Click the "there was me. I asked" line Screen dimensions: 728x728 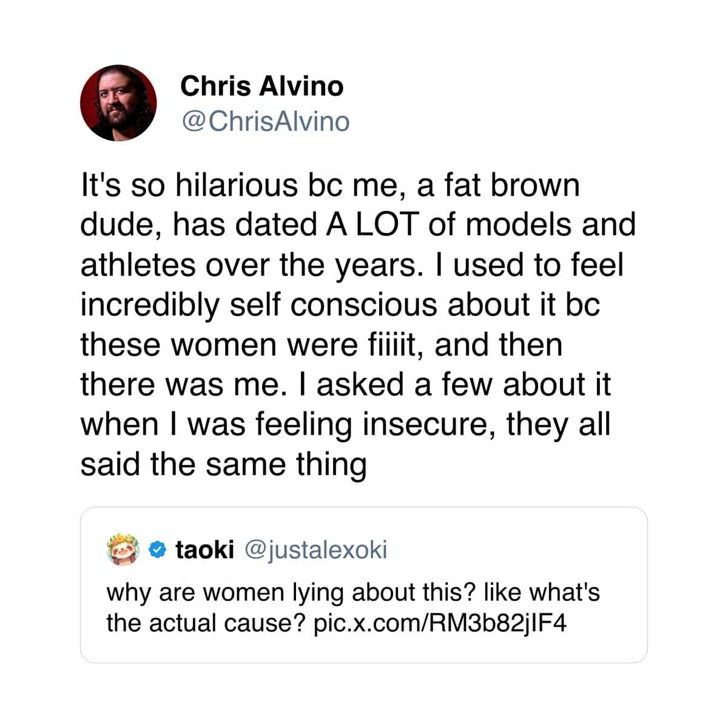[345, 385]
